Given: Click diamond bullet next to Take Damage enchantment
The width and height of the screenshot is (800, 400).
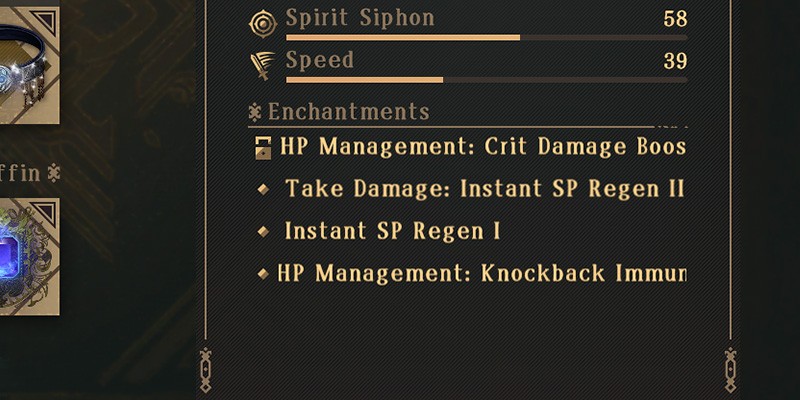Looking at the screenshot, I should [263, 189].
